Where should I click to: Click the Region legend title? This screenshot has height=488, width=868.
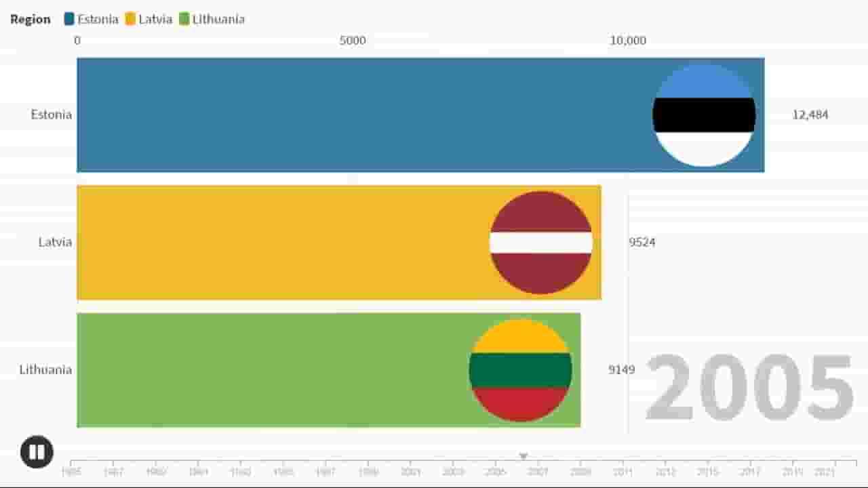pos(31,19)
